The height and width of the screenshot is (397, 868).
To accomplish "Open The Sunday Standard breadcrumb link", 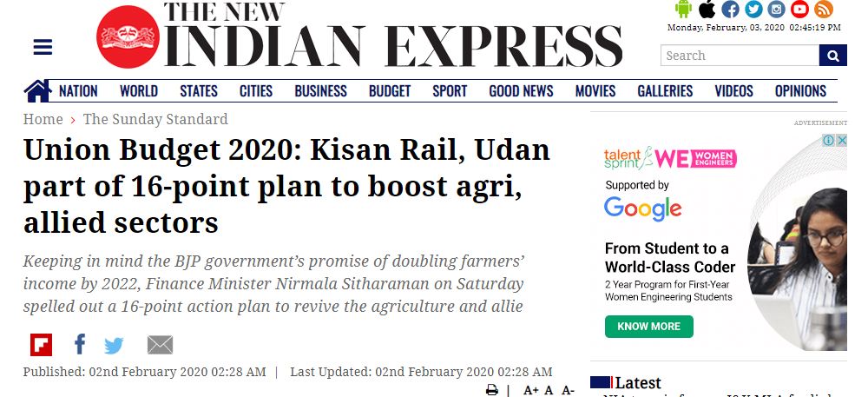I will 155,119.
